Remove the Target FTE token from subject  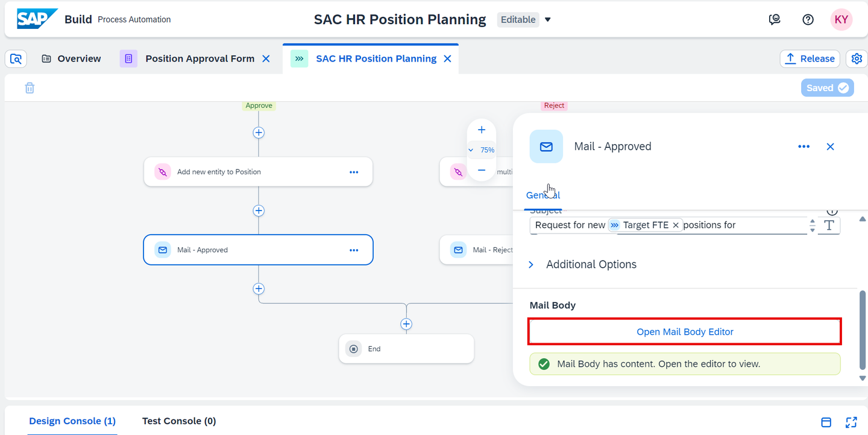pos(676,225)
